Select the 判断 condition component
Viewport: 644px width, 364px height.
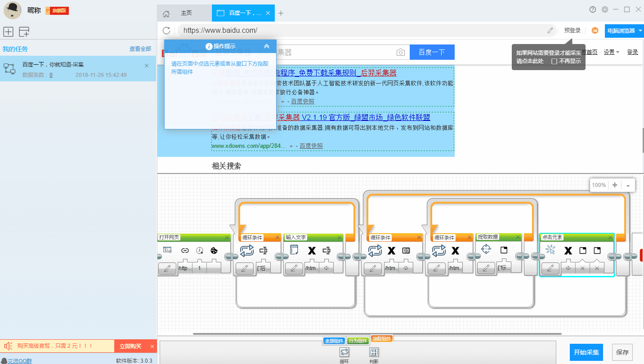(x=374, y=355)
